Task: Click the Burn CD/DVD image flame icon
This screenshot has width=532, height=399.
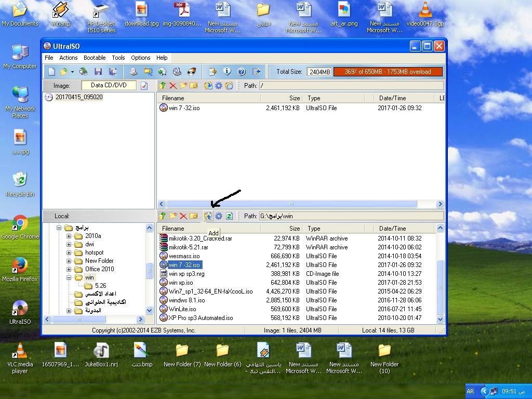Action: tap(192, 72)
